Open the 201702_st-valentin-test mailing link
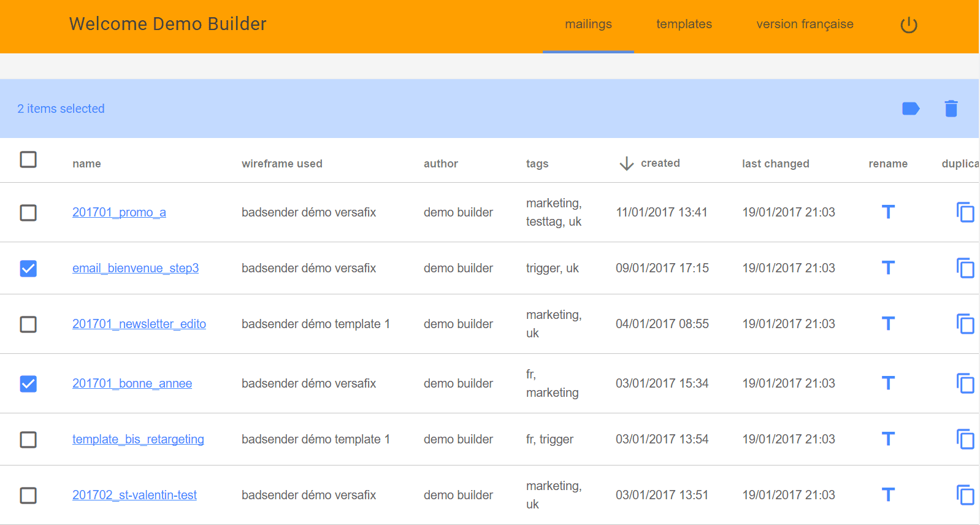980x525 pixels. (134, 495)
